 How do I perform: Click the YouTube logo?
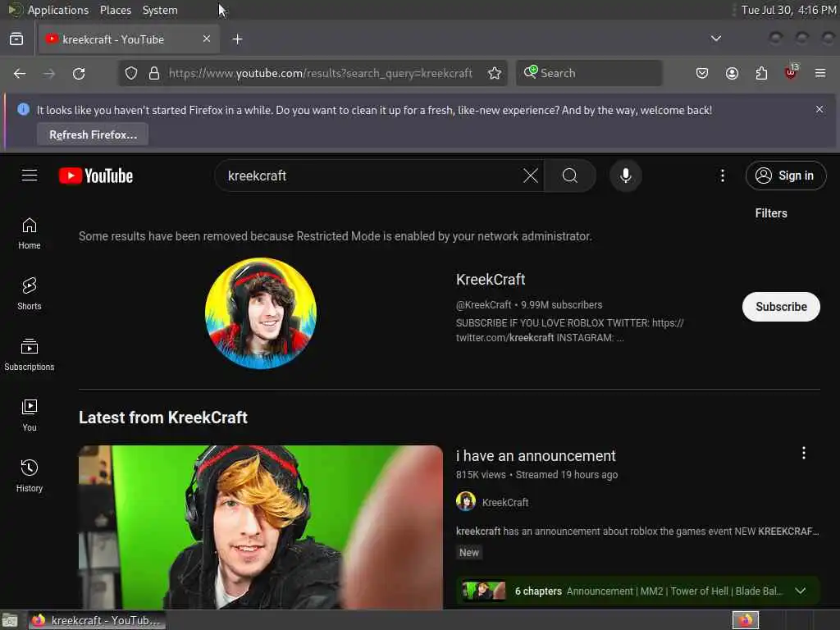tap(96, 176)
